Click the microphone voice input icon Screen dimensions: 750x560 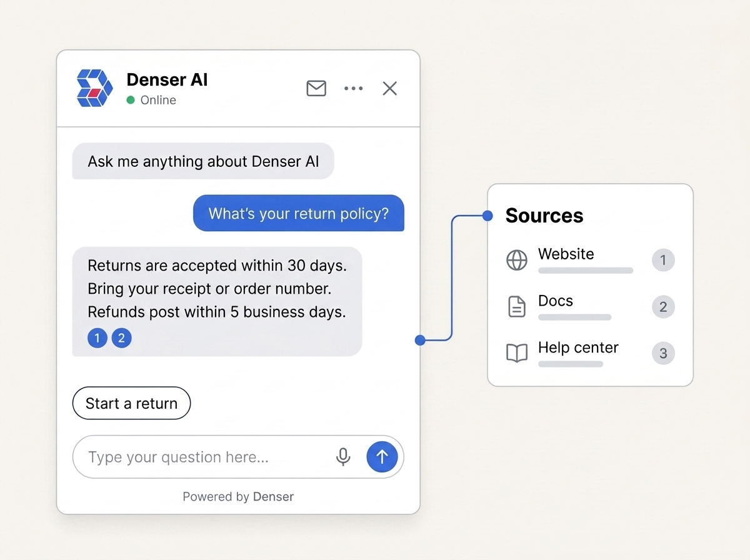pyautogui.click(x=343, y=457)
